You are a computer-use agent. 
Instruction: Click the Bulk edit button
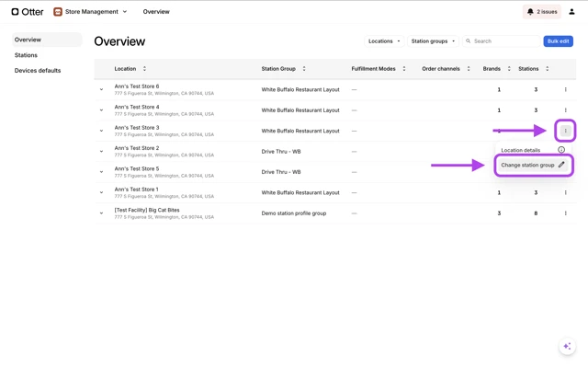(558, 41)
